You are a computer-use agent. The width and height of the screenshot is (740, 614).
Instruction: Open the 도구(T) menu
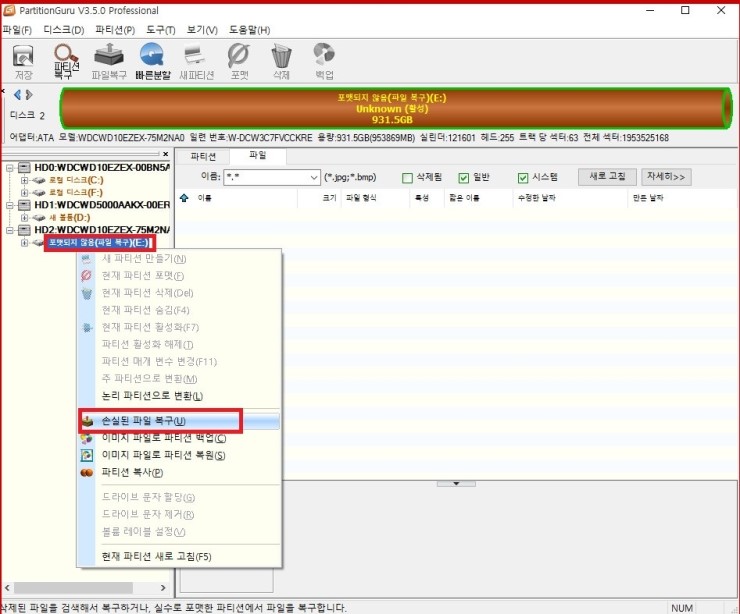(160, 30)
